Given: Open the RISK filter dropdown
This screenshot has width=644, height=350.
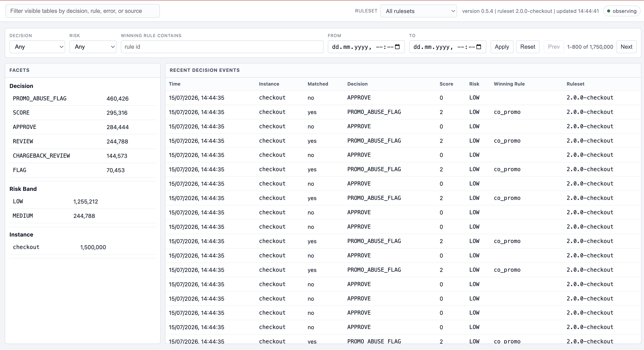Looking at the screenshot, I should [x=93, y=47].
